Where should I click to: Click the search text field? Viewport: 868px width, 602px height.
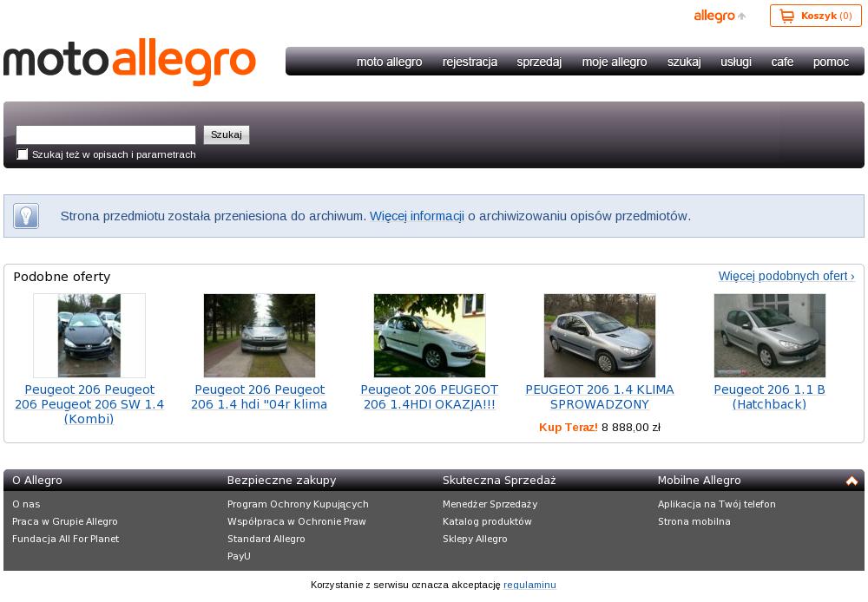click(x=106, y=134)
